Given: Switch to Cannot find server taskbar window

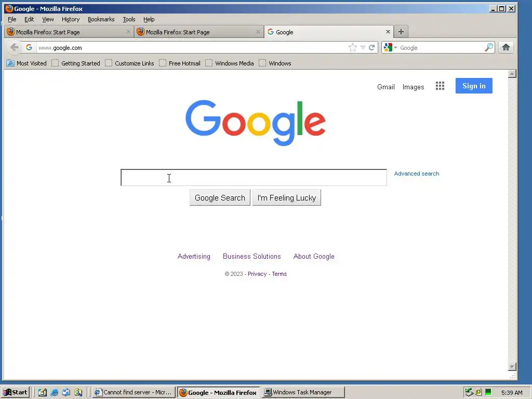Looking at the screenshot, I should tap(134, 392).
